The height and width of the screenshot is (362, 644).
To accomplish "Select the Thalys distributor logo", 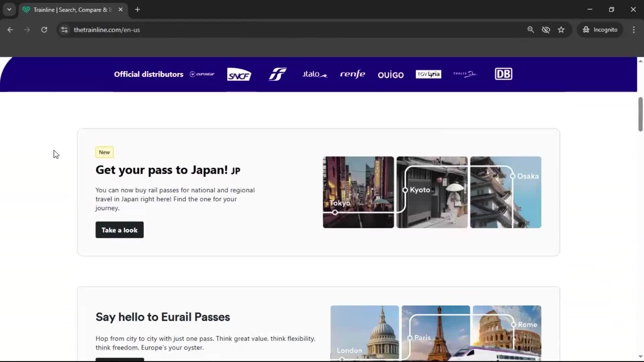I will [465, 74].
